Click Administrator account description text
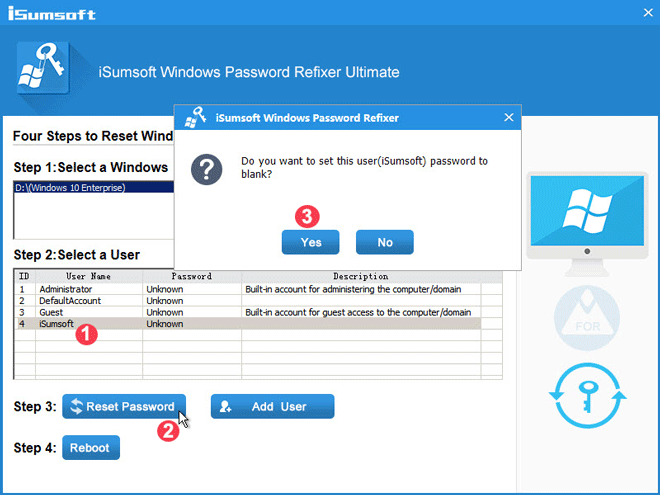 click(353, 289)
